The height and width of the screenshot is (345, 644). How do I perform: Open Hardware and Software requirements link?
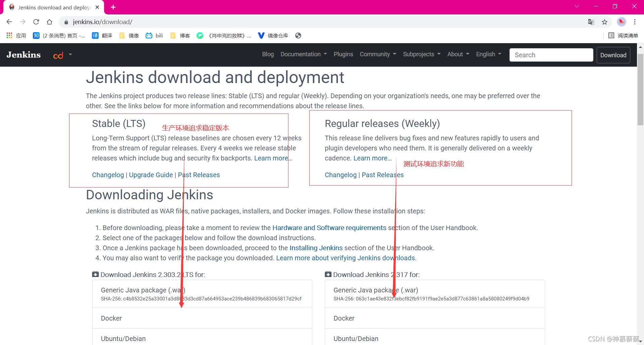click(x=329, y=228)
